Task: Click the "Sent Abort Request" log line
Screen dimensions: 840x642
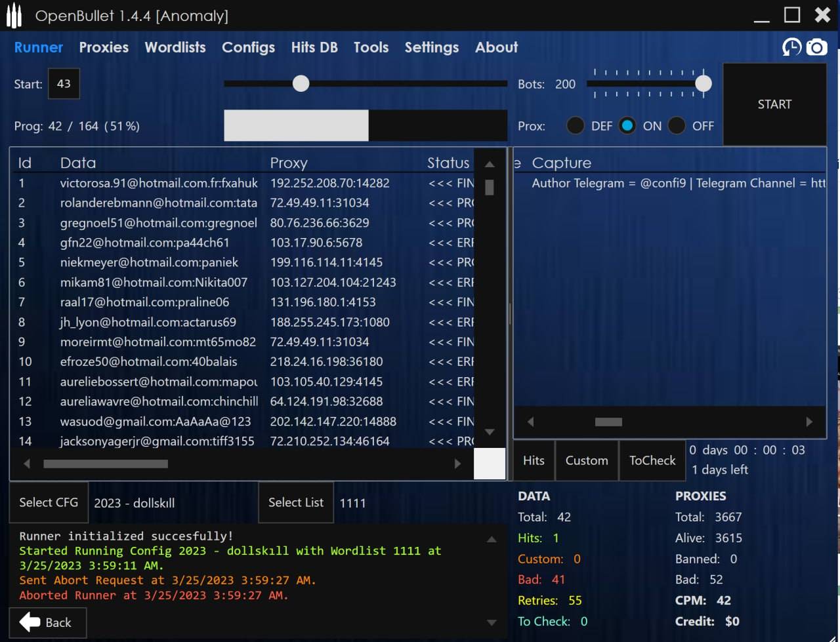Action: (167, 580)
